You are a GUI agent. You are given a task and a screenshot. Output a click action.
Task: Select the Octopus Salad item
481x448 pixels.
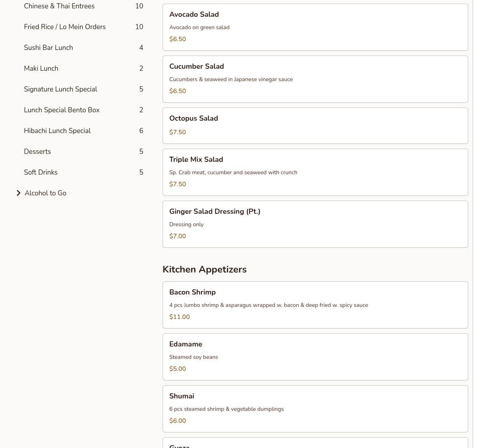[315, 125]
